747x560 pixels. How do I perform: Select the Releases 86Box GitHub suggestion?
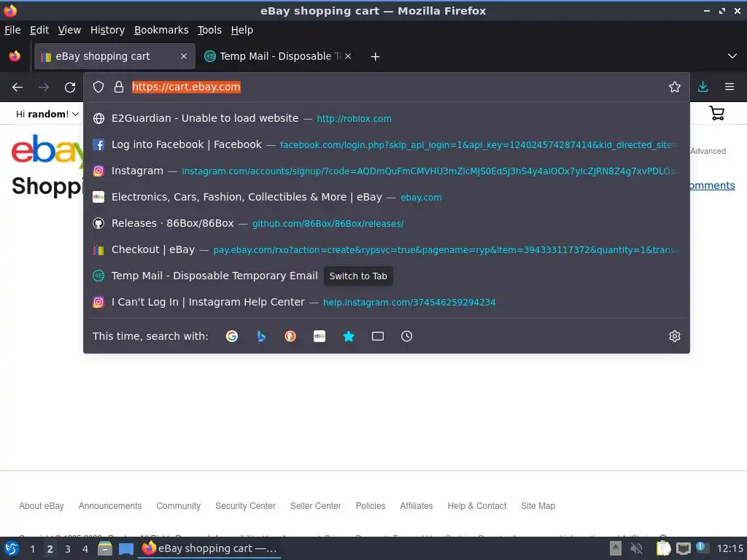(387, 223)
